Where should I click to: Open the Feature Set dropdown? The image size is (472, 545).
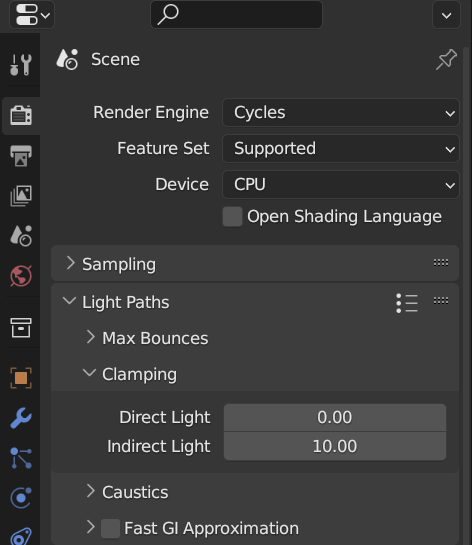tap(341, 149)
